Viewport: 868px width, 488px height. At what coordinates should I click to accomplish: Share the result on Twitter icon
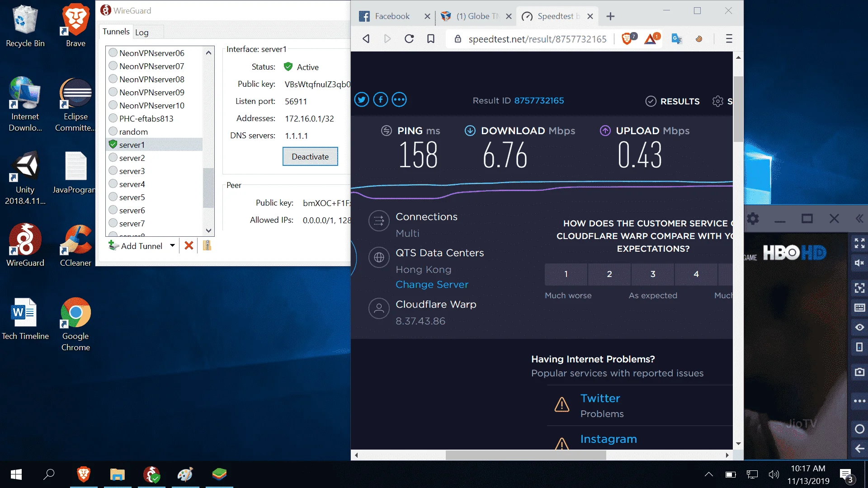point(362,99)
